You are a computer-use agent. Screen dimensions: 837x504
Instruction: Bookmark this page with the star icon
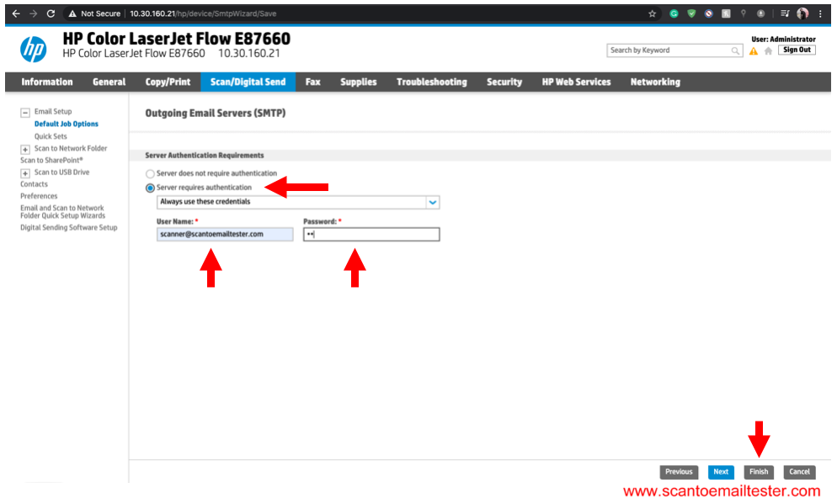click(652, 13)
